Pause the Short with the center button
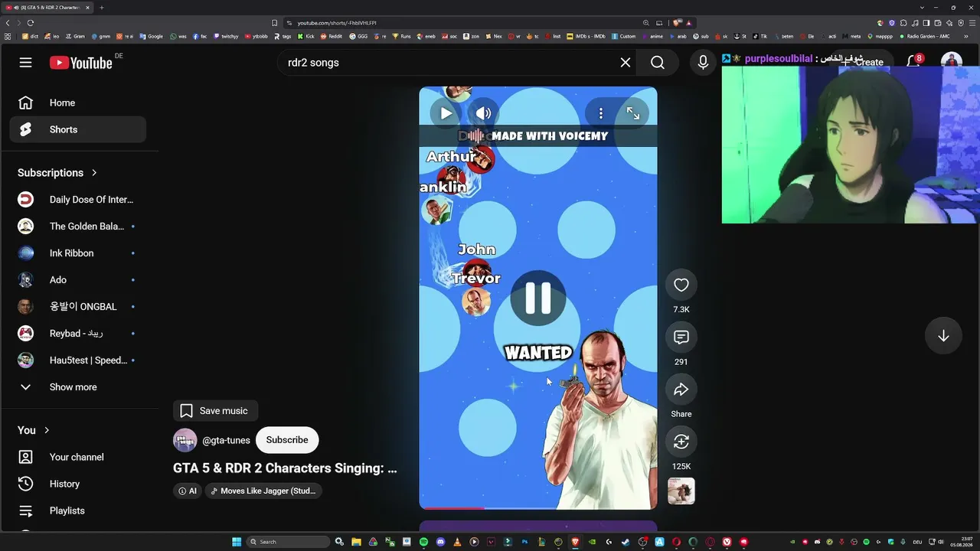Viewport: 980px width, 551px height. [538, 298]
